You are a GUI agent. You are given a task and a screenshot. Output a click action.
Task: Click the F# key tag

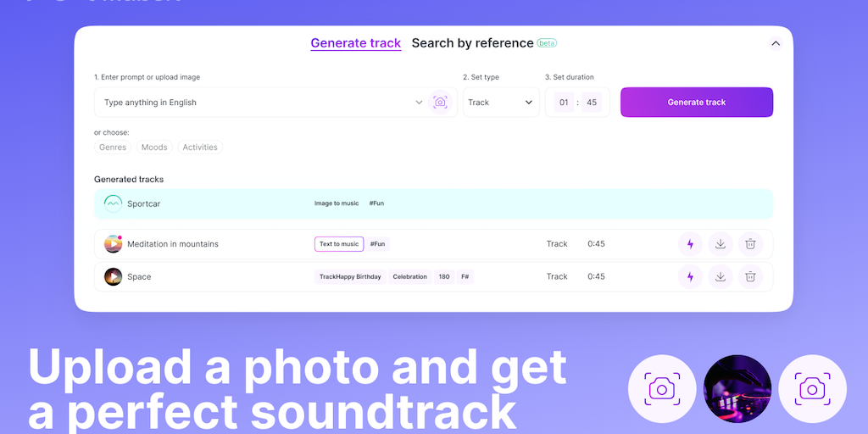pyautogui.click(x=465, y=277)
